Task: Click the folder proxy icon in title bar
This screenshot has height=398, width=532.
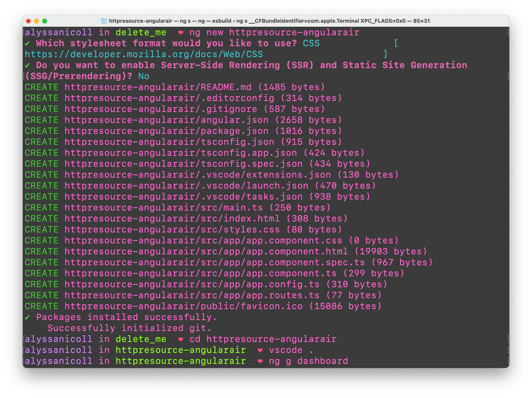Action: 104,21
